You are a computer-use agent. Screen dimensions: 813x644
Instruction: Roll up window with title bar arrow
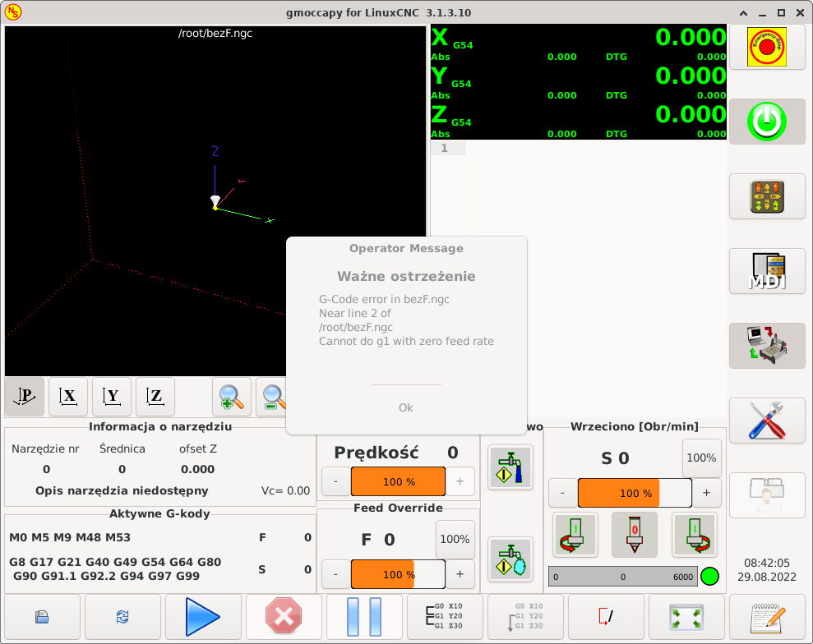743,13
